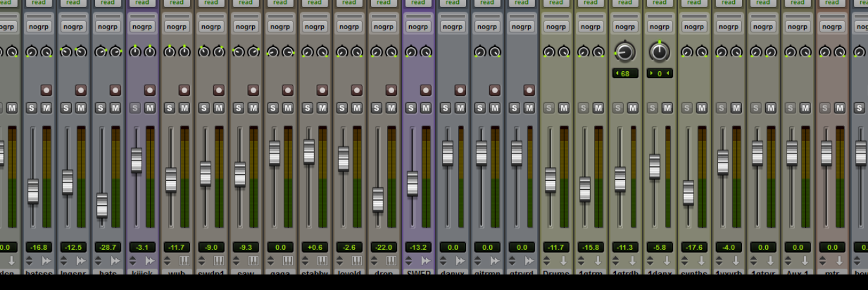Screen dimensions: 868x290
Task: Click the large pan knob on the -5.8 strip
Action: [659, 52]
